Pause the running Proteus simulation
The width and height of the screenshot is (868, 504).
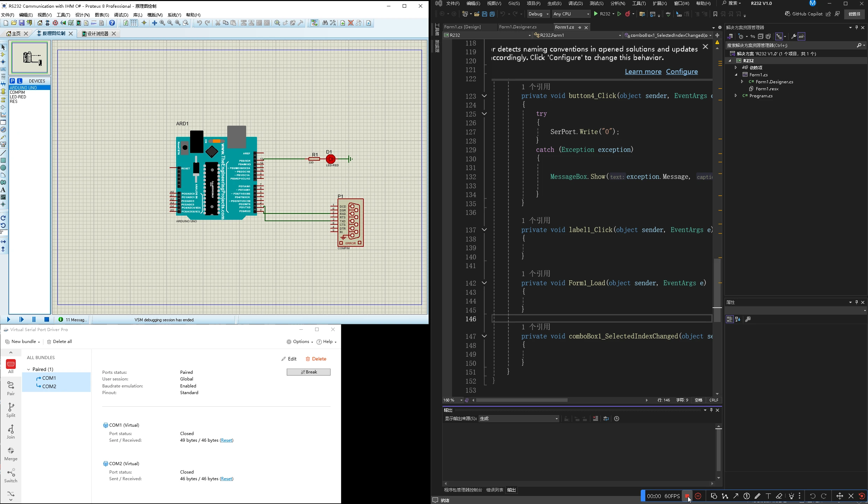34,319
